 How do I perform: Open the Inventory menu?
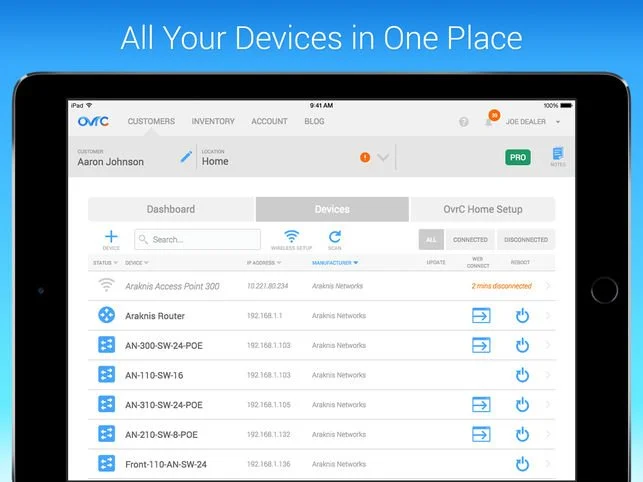pos(213,121)
